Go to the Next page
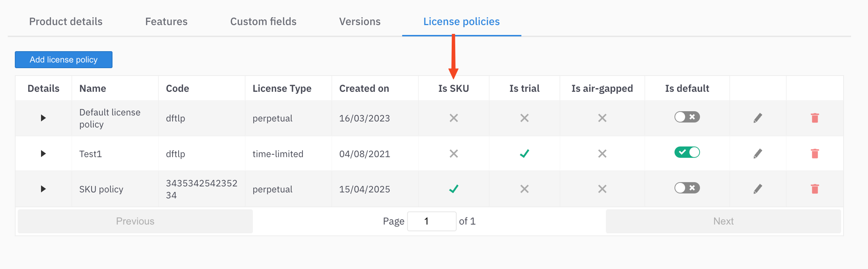The height and width of the screenshot is (269, 868). pyautogui.click(x=723, y=221)
